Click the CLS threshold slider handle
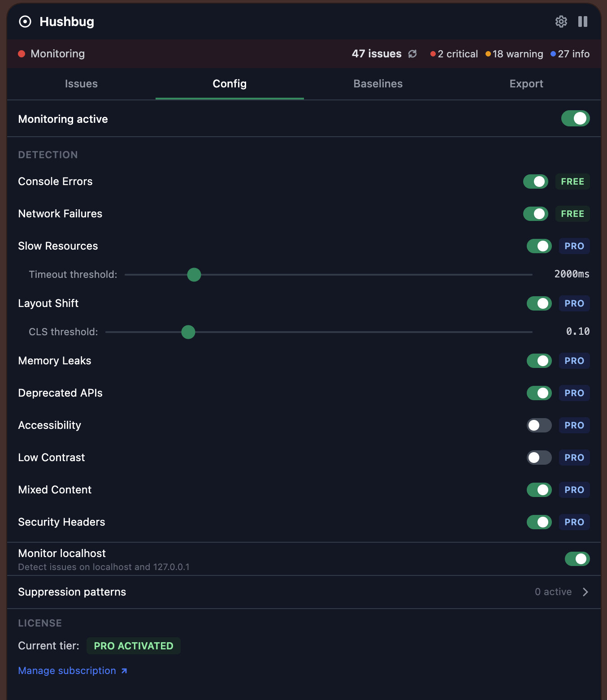The image size is (607, 700). pyautogui.click(x=188, y=332)
